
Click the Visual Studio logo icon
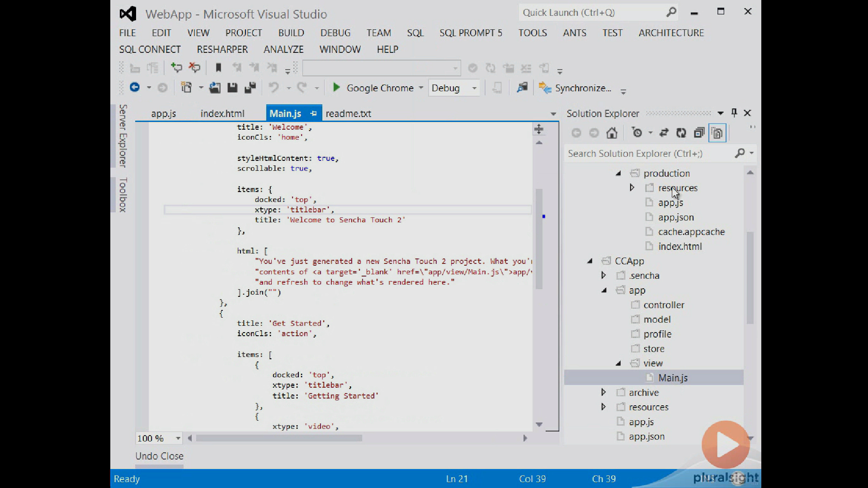click(127, 14)
